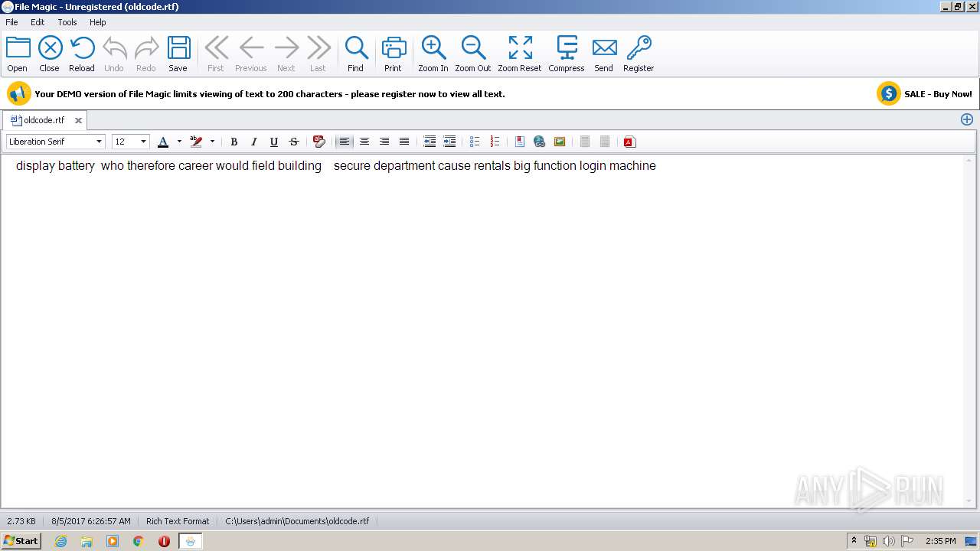Toggle numbered list
The height and width of the screenshot is (551, 980).
pos(495,142)
